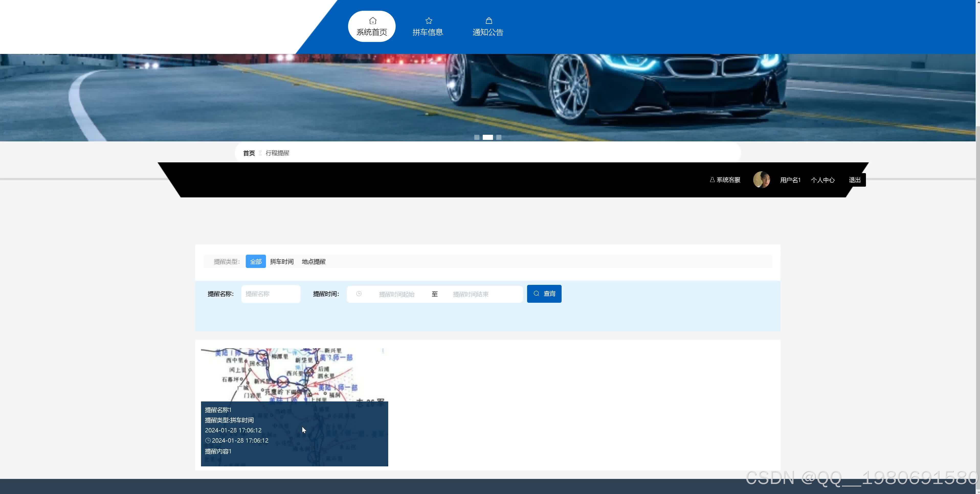
Task: Click the 退出 logout button
Action: point(854,180)
